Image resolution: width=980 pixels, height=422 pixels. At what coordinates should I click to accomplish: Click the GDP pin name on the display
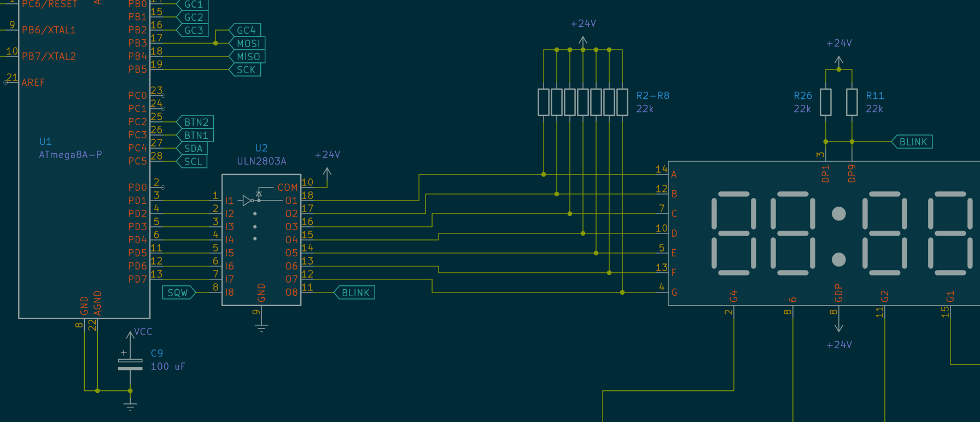click(x=839, y=292)
